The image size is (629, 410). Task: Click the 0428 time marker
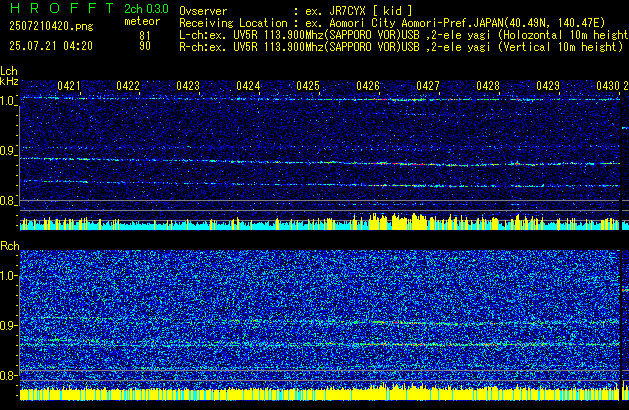tap(488, 86)
